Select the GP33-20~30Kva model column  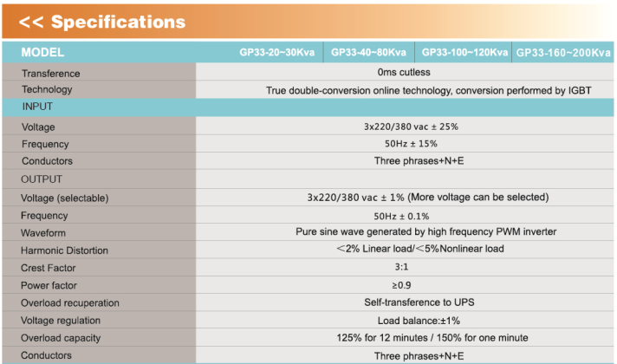point(277,52)
